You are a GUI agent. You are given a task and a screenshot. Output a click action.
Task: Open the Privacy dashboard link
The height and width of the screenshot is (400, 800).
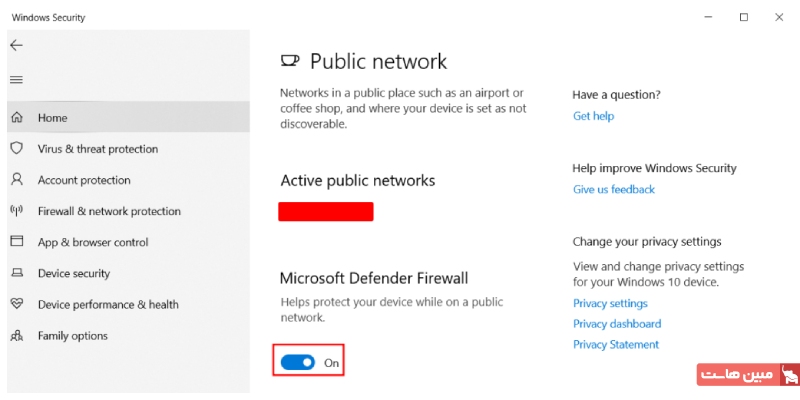(617, 324)
